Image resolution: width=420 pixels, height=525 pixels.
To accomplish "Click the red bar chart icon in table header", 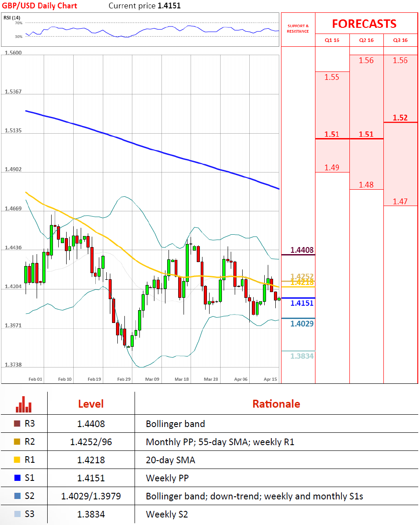I will pyautogui.click(x=23, y=404).
